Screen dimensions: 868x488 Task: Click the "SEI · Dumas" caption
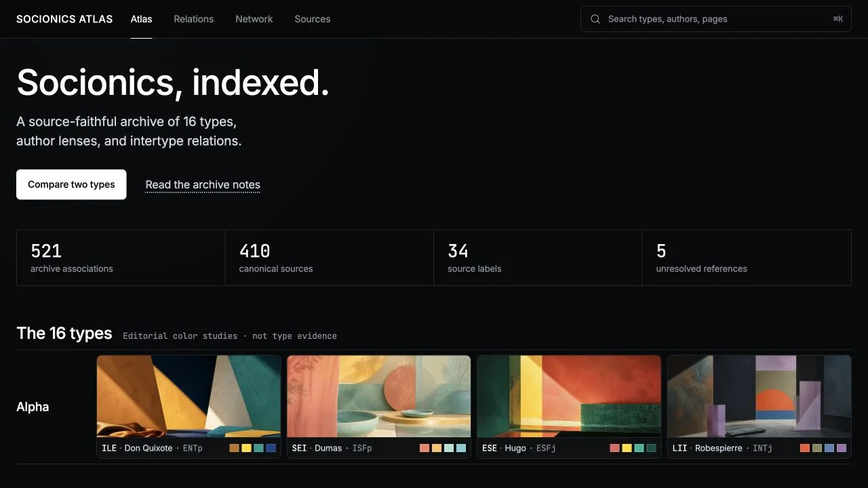point(317,448)
